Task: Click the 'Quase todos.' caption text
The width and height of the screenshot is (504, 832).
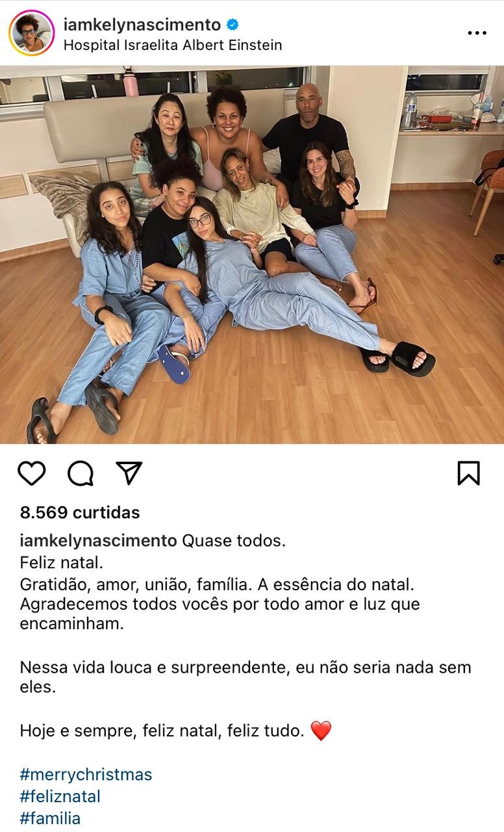Action: point(234,541)
